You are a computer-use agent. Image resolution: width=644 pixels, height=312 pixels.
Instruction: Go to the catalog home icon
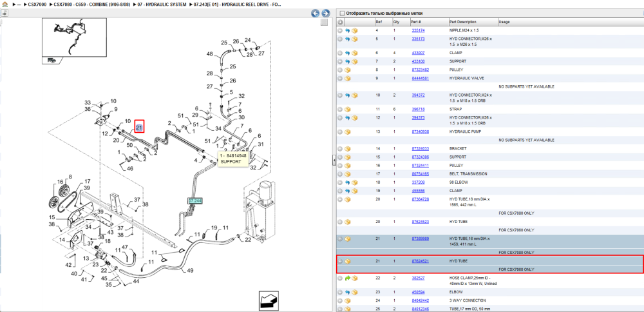click(5, 4)
